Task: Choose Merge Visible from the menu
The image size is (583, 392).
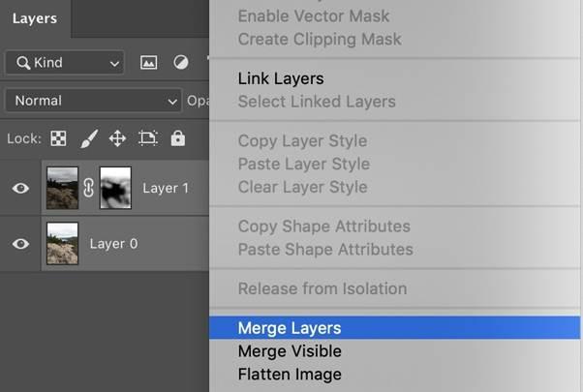Action: click(290, 351)
